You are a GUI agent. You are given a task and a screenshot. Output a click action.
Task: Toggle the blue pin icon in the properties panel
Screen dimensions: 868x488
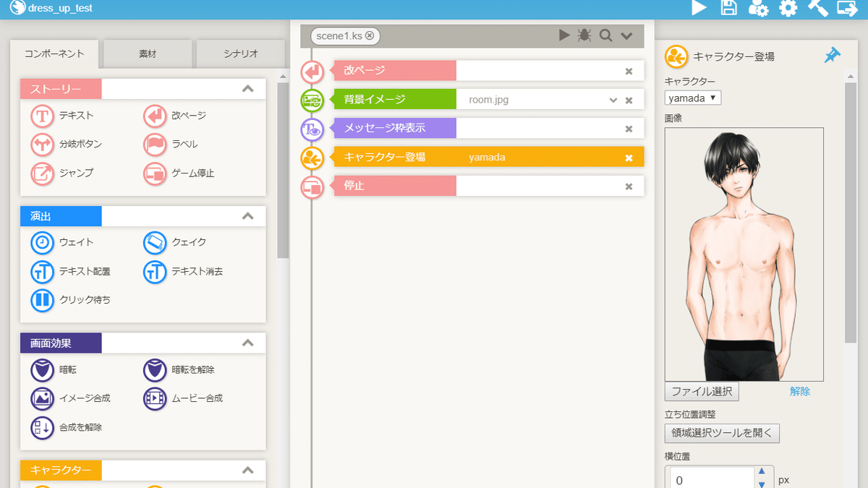pos(833,56)
